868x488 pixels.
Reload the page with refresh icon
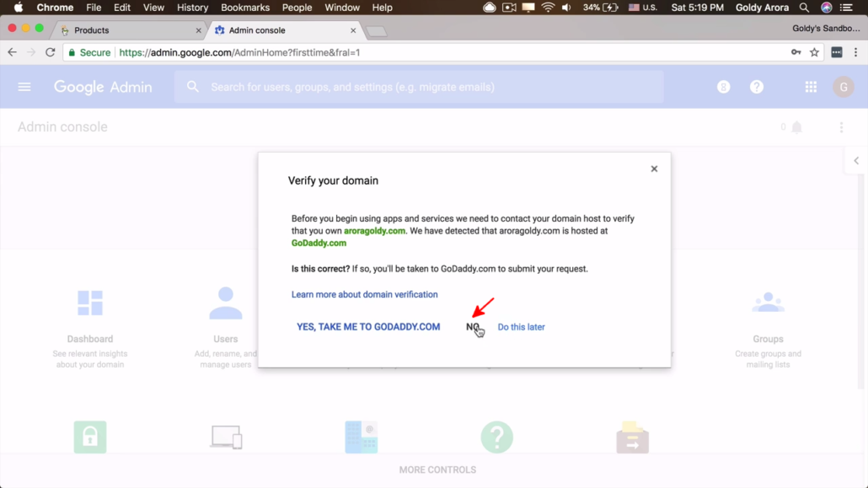[x=51, y=52]
